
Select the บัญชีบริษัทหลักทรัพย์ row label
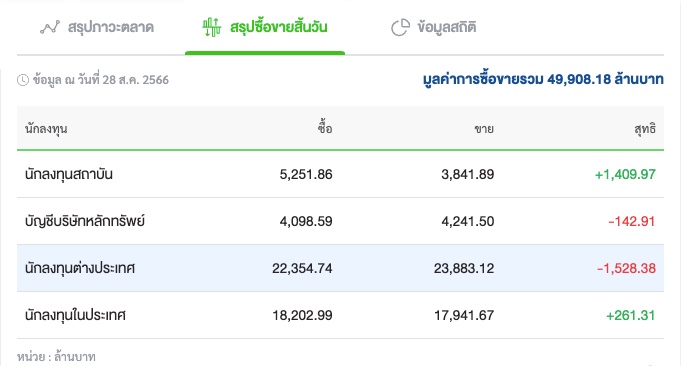coord(85,221)
